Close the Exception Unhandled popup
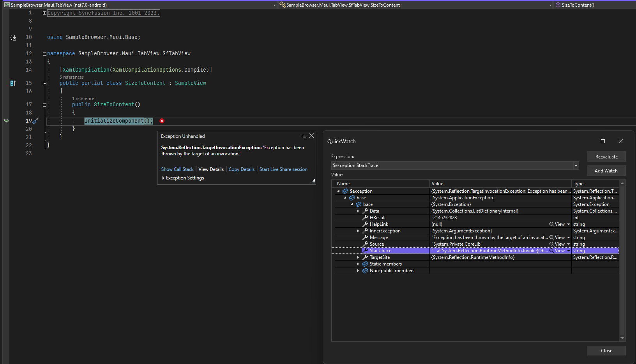The width and height of the screenshot is (636, 364). [311, 136]
